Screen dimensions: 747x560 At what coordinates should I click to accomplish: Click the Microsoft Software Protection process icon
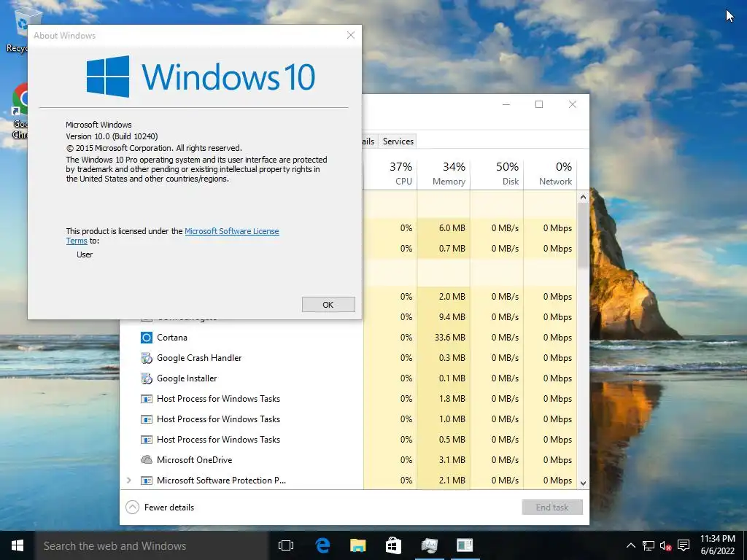[x=146, y=481]
